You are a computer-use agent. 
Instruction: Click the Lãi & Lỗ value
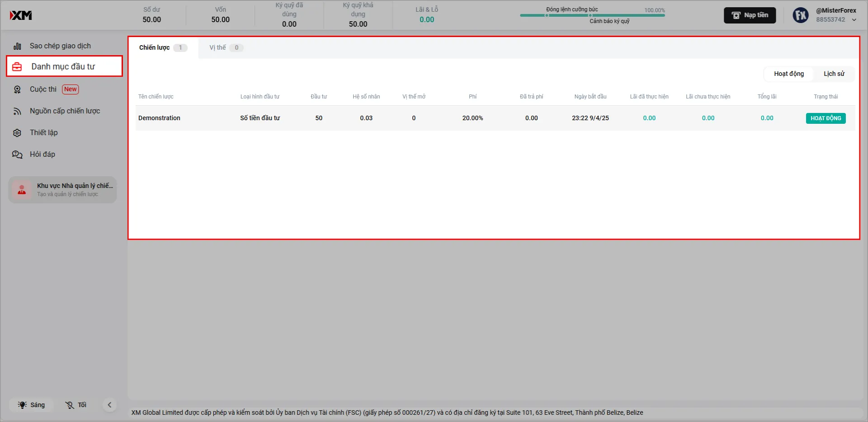click(427, 20)
